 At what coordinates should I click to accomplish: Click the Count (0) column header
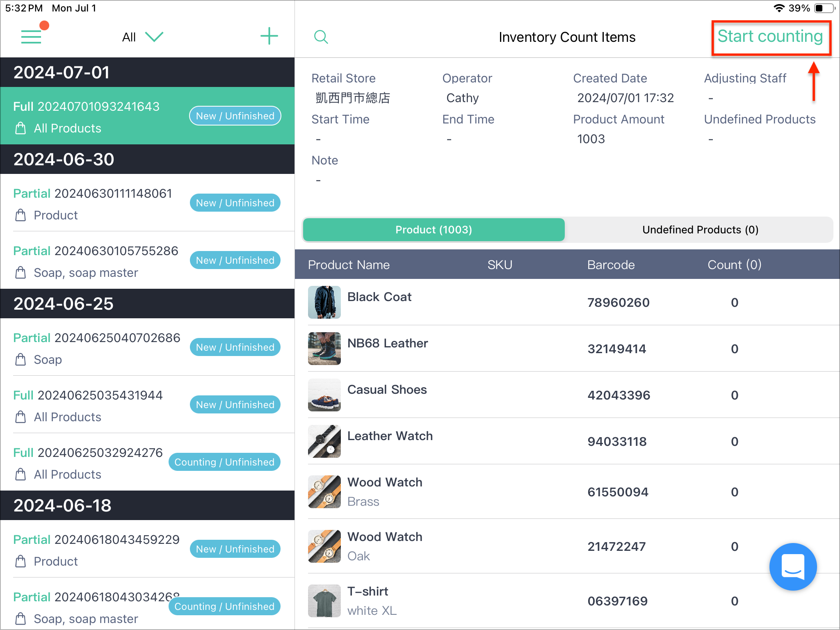tap(734, 265)
